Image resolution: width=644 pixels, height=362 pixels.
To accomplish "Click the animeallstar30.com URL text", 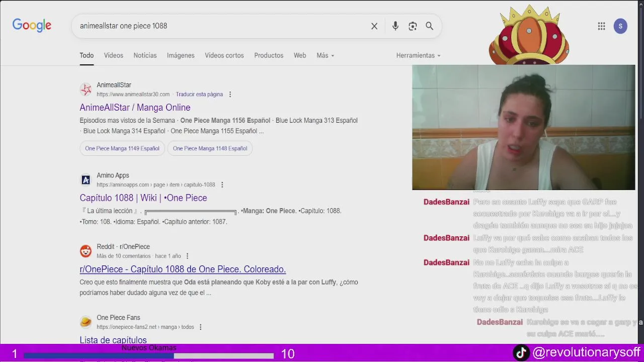I will (133, 95).
